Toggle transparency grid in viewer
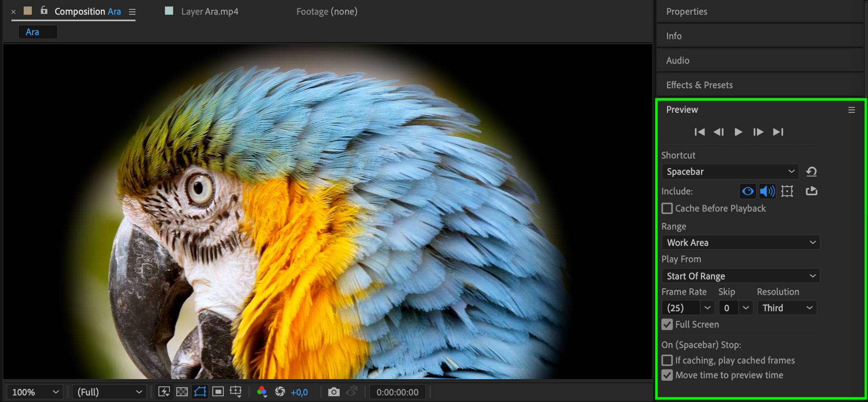 182,392
